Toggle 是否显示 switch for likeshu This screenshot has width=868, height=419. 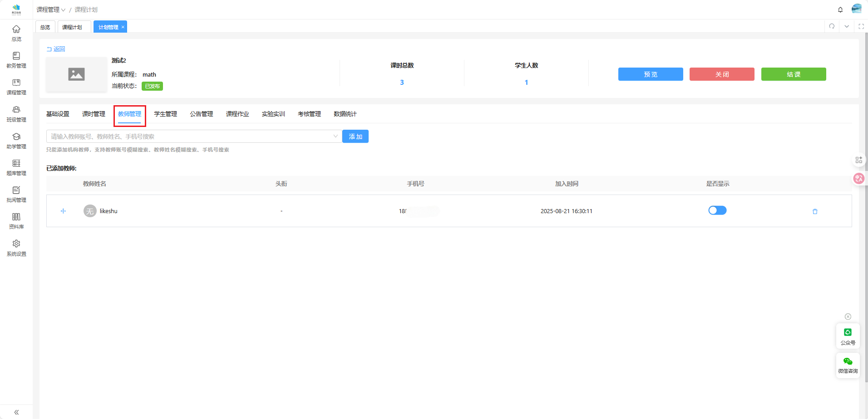point(717,210)
